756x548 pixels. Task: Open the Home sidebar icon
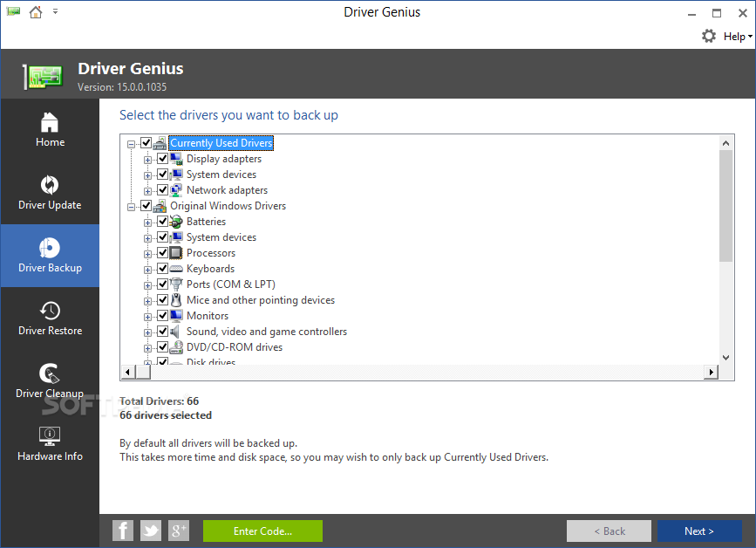click(x=50, y=122)
